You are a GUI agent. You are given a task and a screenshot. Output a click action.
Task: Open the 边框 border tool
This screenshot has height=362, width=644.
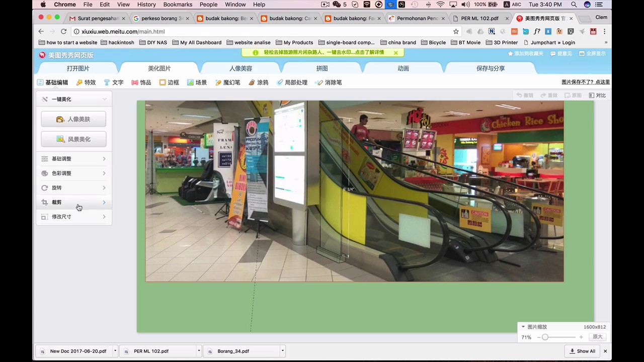click(169, 82)
